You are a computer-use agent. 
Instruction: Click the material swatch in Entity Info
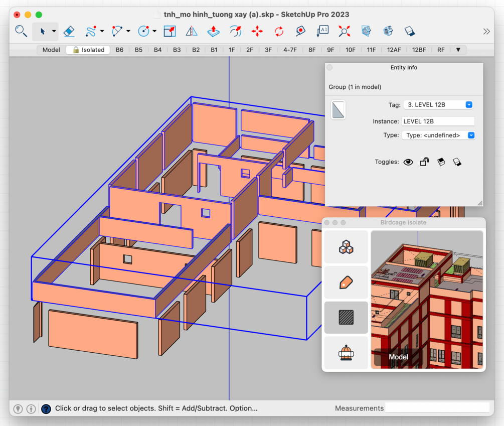[338, 110]
